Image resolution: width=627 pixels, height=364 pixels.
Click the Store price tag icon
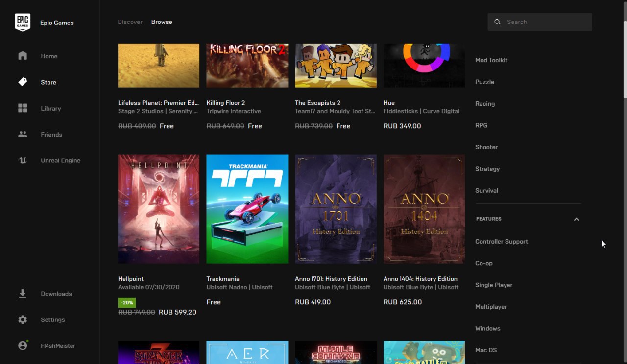[23, 82]
